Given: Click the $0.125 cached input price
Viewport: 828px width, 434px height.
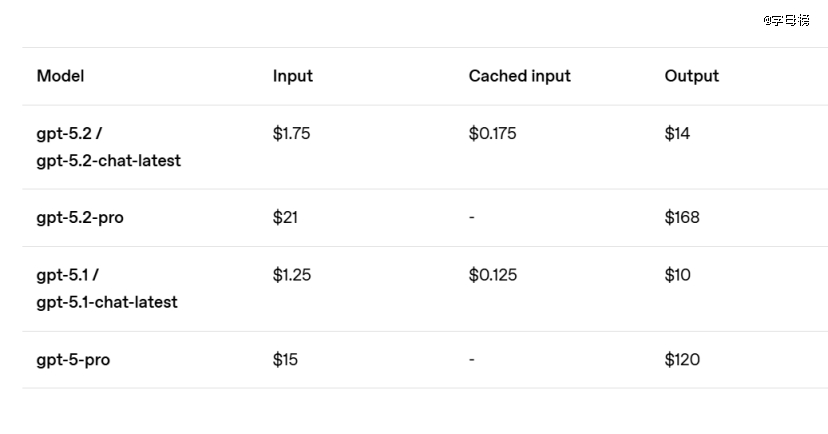Looking at the screenshot, I should (492, 275).
